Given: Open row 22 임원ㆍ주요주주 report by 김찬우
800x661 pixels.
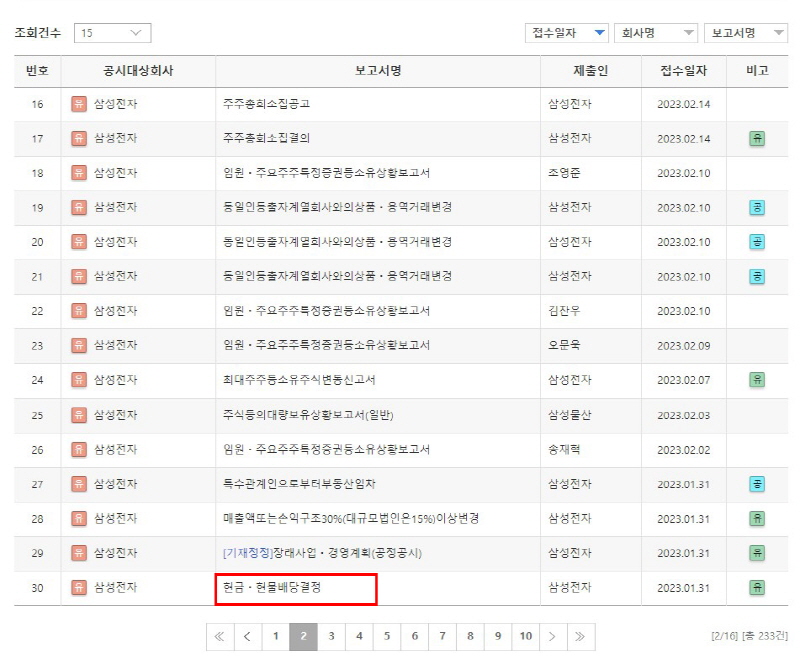Looking at the screenshot, I should pos(327,311).
